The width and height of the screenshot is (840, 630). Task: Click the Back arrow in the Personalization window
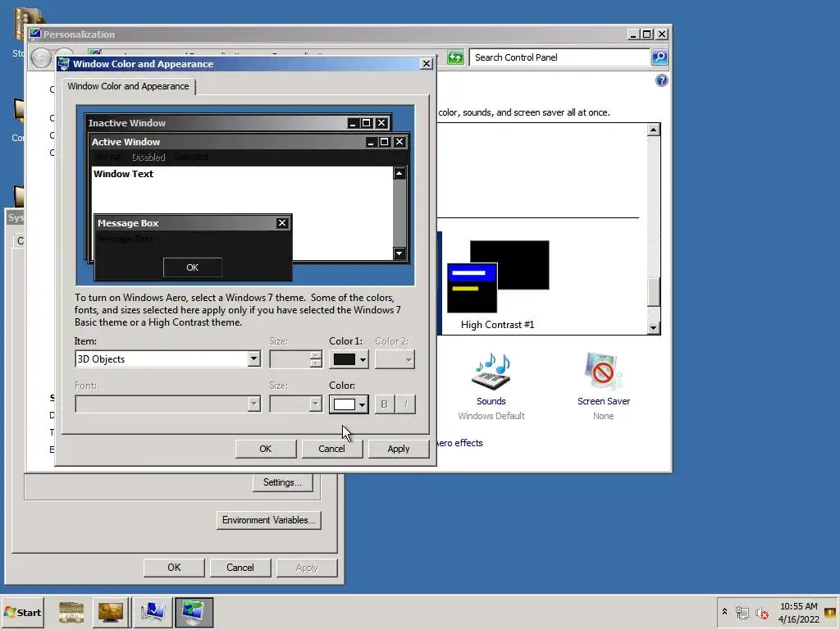pos(41,58)
